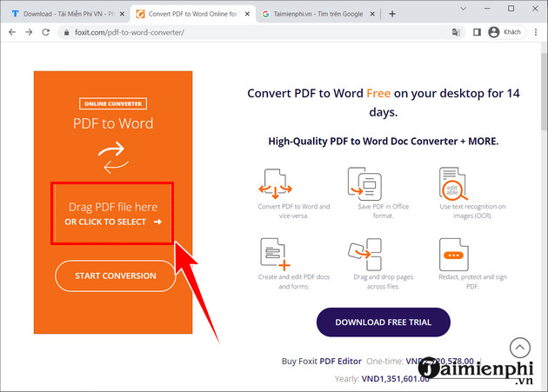Click the START CONVERSION button
Screen dimensions: 548x392
click(x=116, y=276)
